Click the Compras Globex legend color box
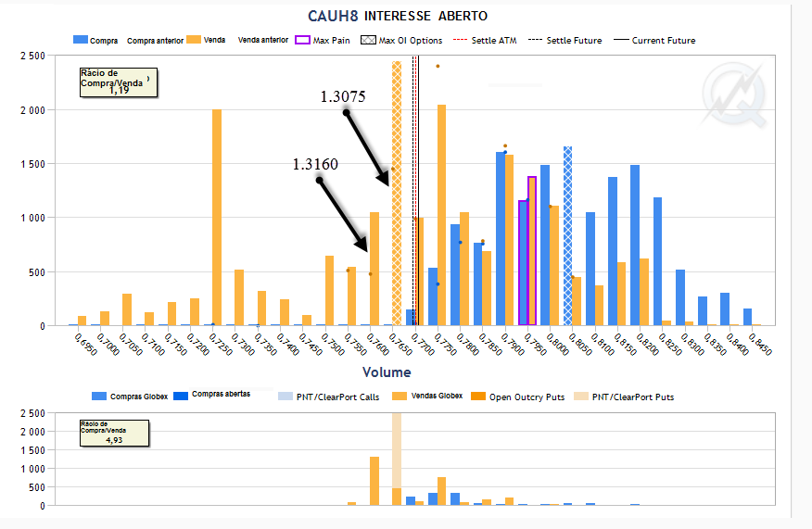812x529 pixels. [x=98, y=397]
